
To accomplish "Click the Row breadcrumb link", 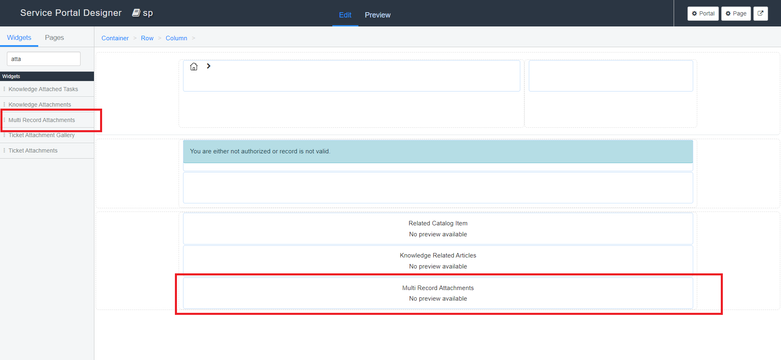I will pos(147,38).
